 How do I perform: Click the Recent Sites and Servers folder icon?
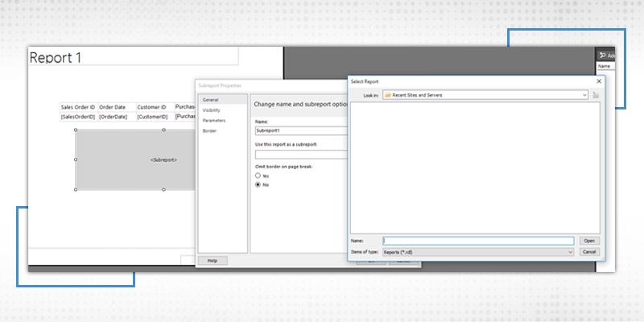(388, 95)
